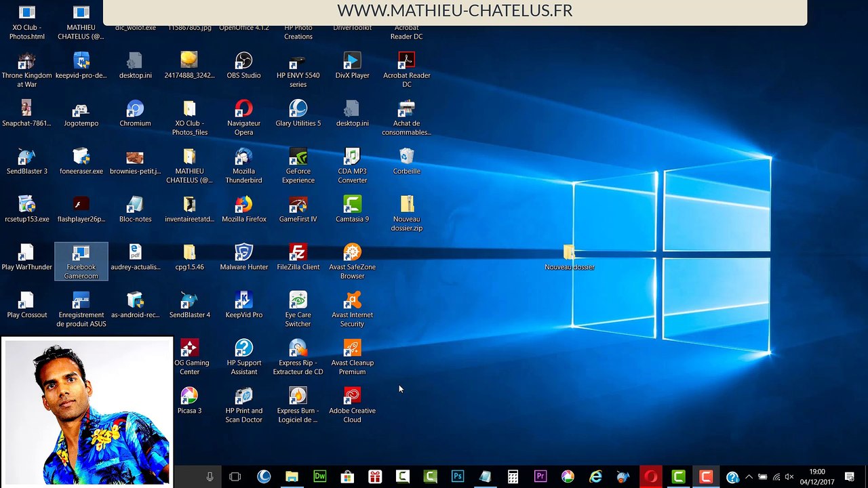Screen dimensions: 868x488
Task: Open Bloc-notes shortcut
Action: coord(135,209)
